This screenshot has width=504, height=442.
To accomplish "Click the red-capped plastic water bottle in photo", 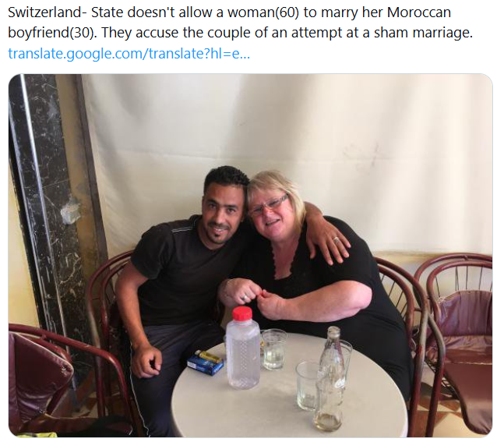I will [x=243, y=348].
